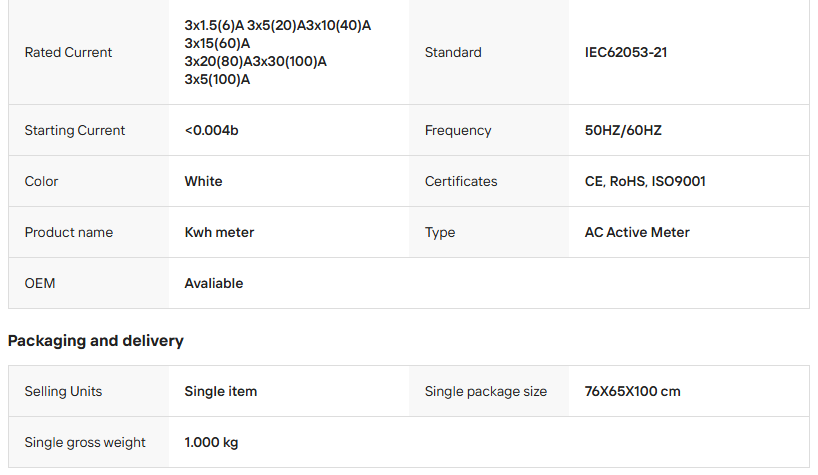The height and width of the screenshot is (475, 818).
Task: Select the <0.004b starting current value
Action: [211, 130]
